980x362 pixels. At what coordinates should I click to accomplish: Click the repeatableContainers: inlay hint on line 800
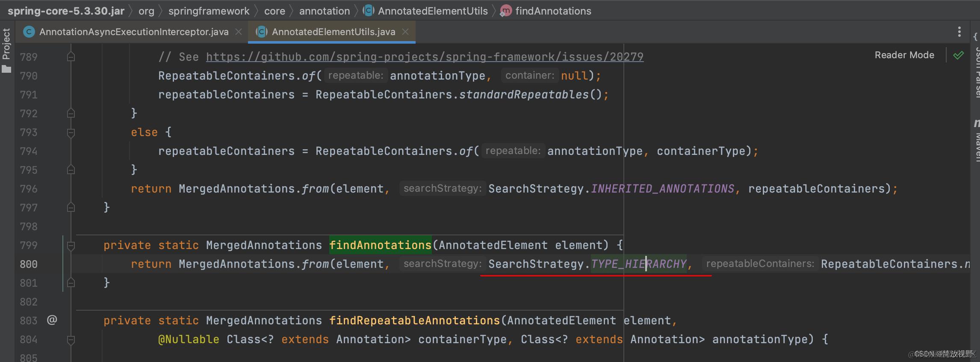coord(760,264)
